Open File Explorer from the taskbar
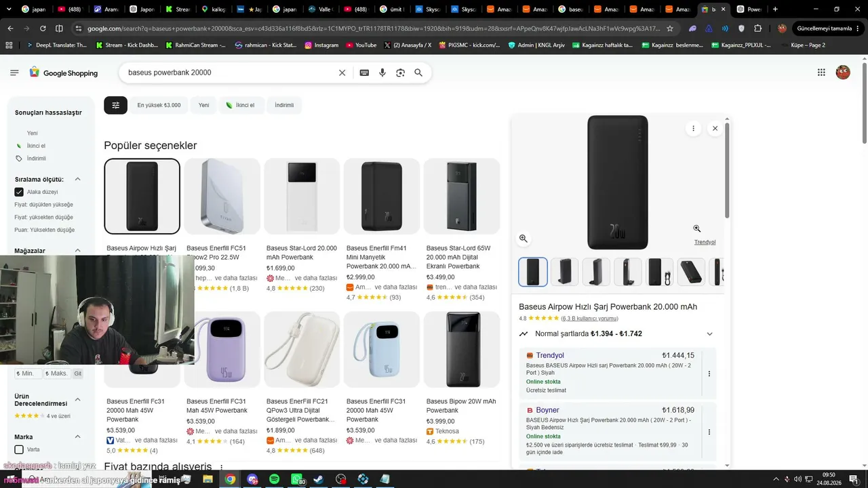The height and width of the screenshot is (488, 868). (x=208, y=479)
